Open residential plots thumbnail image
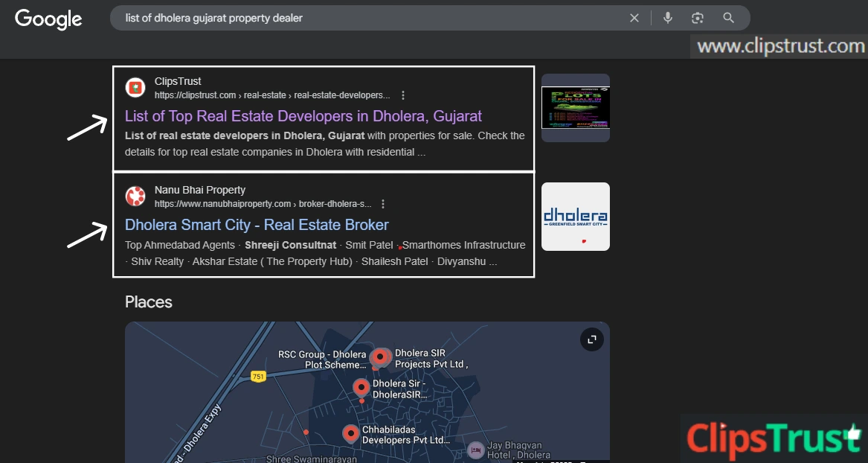This screenshot has height=463, width=868. (576, 108)
